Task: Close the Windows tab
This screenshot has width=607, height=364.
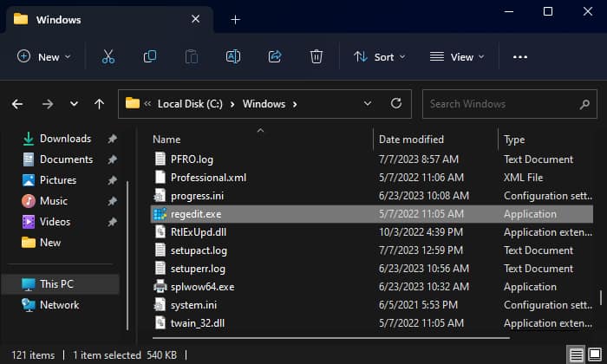Action: click(195, 19)
